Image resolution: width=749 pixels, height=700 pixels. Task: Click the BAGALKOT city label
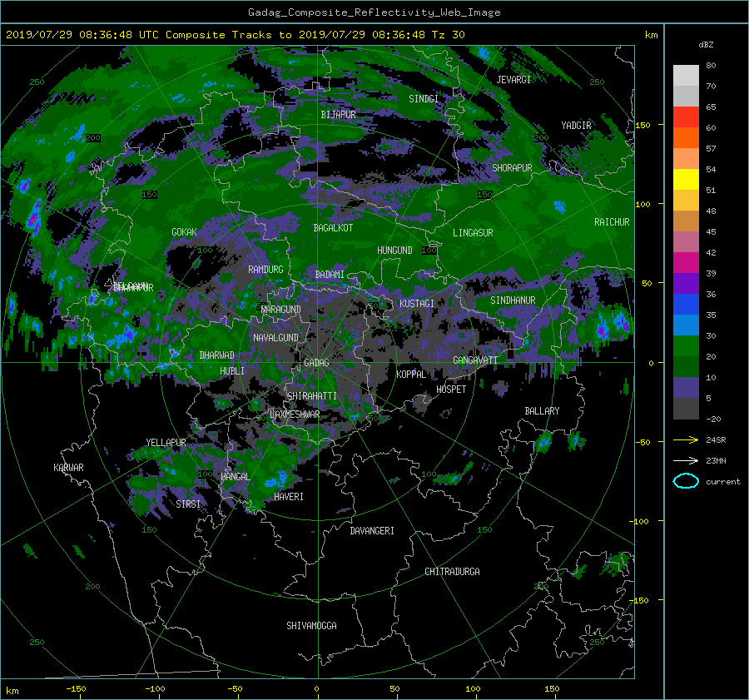[x=333, y=228]
